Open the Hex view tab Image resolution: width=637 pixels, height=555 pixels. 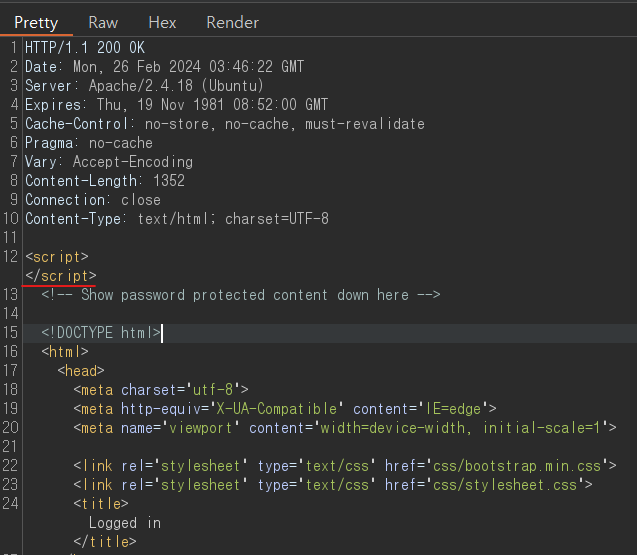tap(162, 23)
